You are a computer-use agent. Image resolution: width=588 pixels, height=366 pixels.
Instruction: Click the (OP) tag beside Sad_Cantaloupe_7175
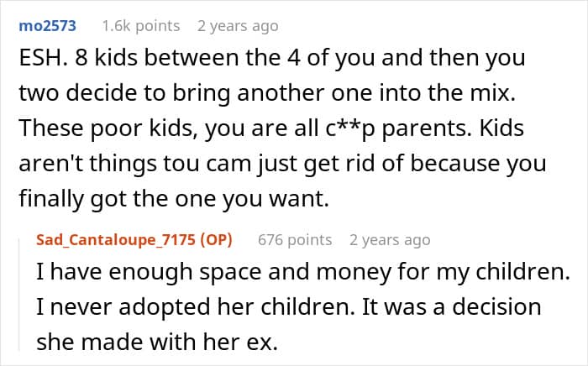pos(216,240)
